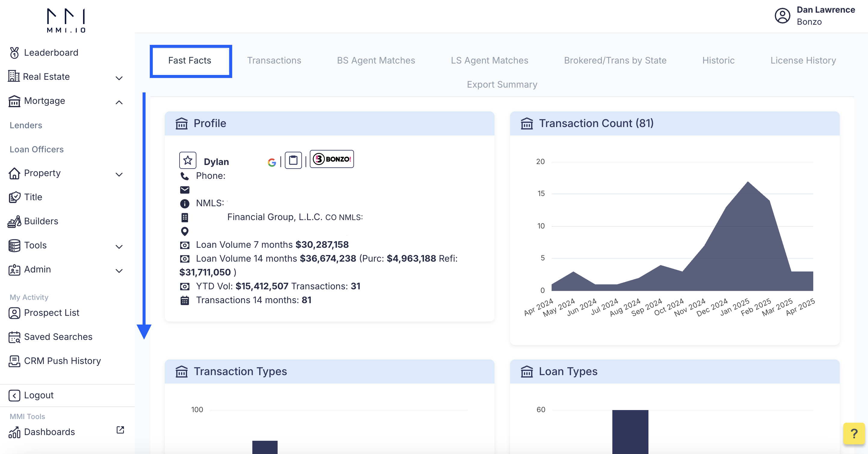The width and height of the screenshot is (868, 454).
Task: Click the Logout arrow icon
Action: [14, 395]
